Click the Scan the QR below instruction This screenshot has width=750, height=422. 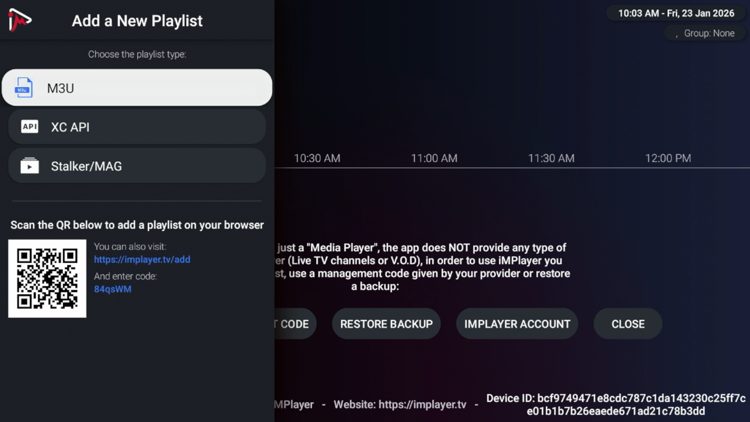tap(137, 225)
